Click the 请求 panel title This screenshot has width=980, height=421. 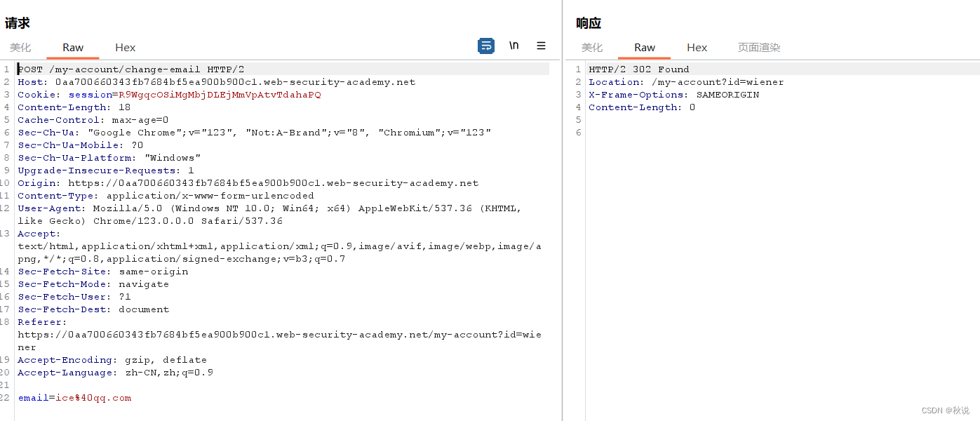pos(18,23)
